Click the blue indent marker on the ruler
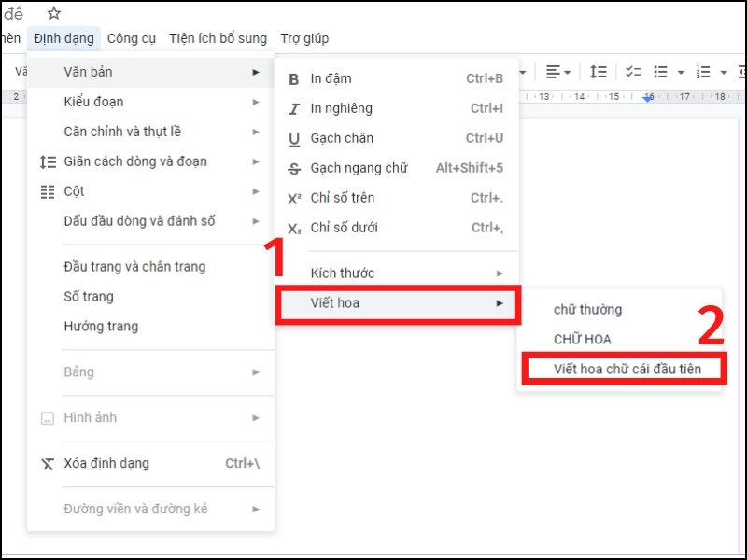 coord(648,98)
